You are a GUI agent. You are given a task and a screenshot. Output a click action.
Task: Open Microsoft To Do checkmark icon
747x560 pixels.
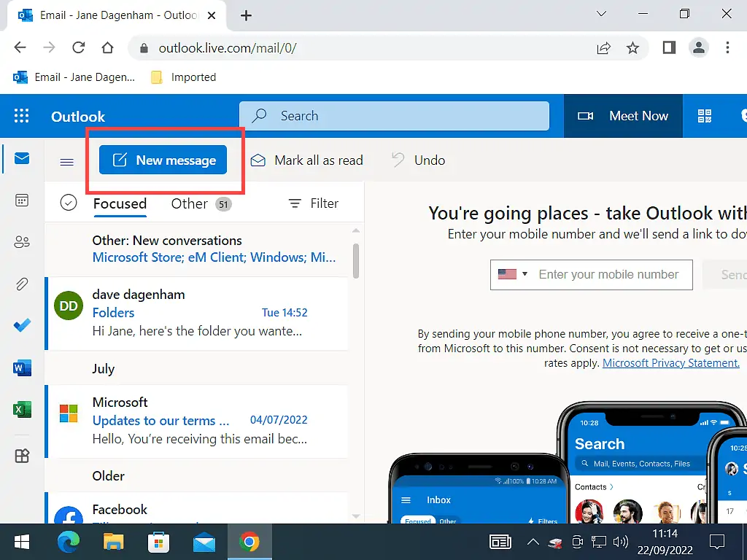[21, 325]
